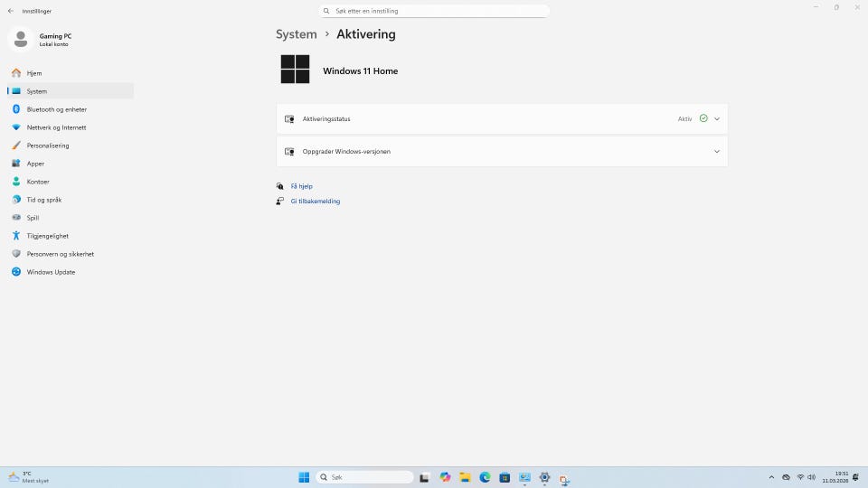Open the Oppgrader Windows-versjonen row

pyautogui.click(x=502, y=152)
